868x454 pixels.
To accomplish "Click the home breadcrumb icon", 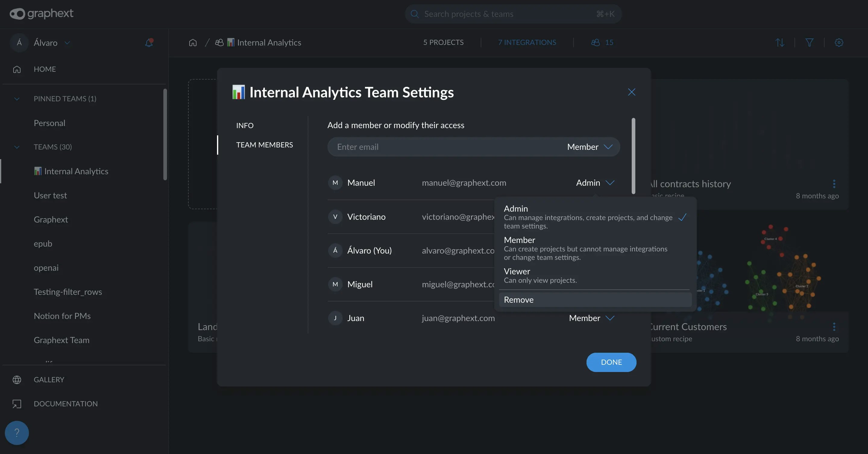I will click(x=193, y=43).
